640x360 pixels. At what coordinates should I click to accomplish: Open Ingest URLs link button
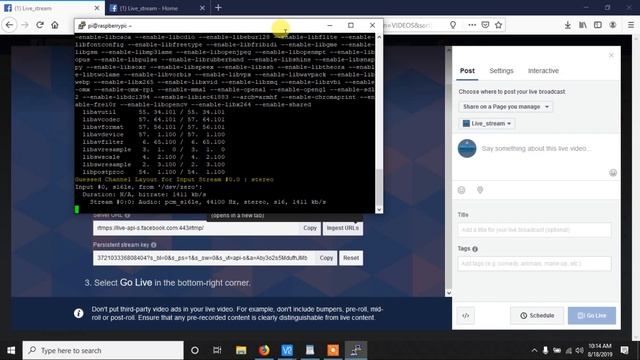(342, 228)
